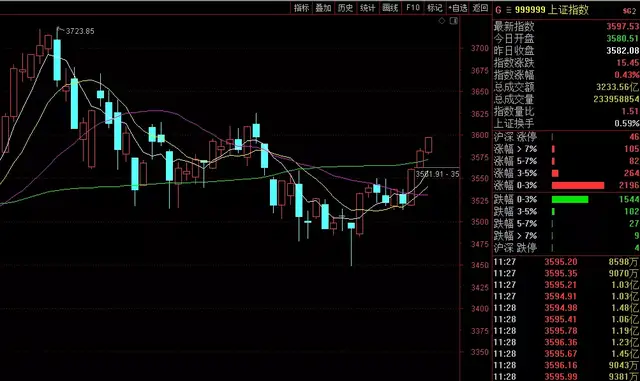Click the diamond icon above the chart
Image resolution: width=640 pixels, height=381 pixels.
[x=442, y=21]
